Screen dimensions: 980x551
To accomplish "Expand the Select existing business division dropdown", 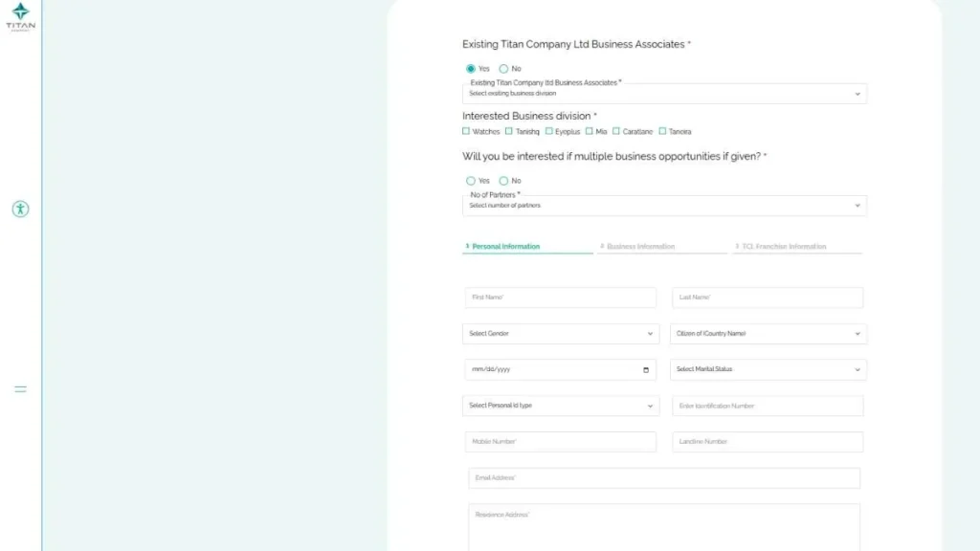I will (664, 94).
